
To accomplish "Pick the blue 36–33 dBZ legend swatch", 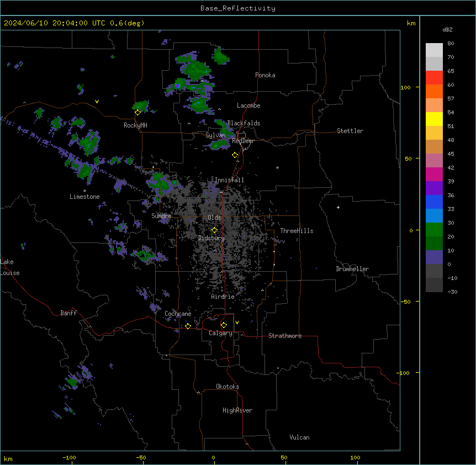I will (434, 202).
